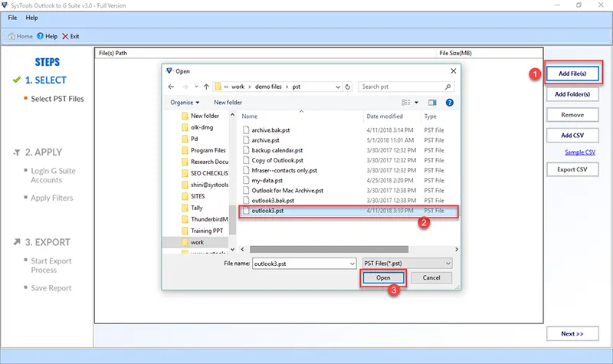
Task: Select the SEO CHECKLIS folder
Action: 205,173
